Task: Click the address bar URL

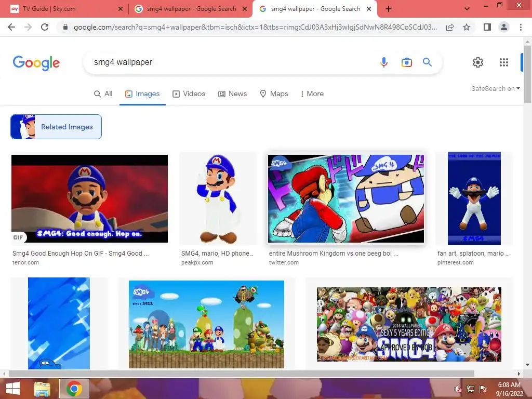Action: click(255, 27)
